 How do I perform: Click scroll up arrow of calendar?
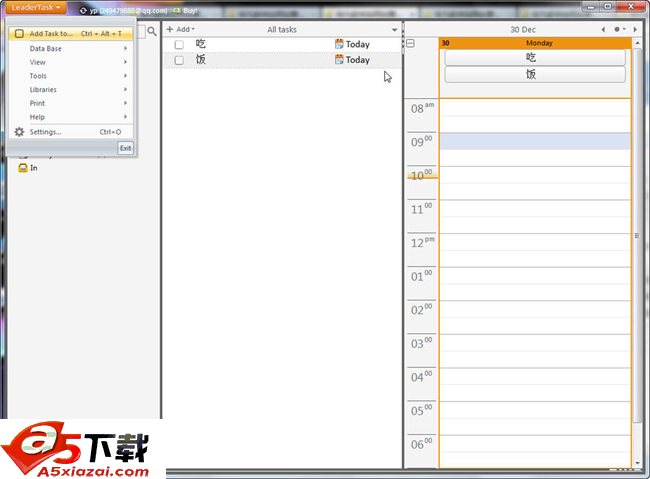point(637,43)
